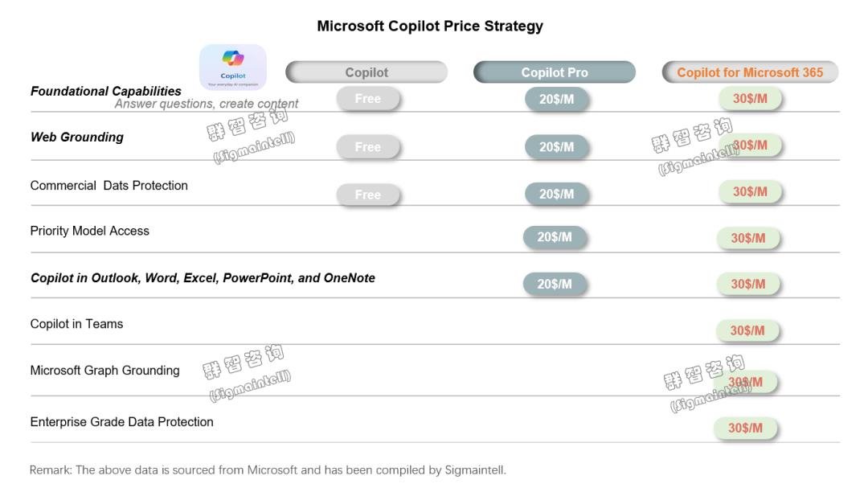
Task: Click the Sigmaintell remark footnote text
Action: click(268, 469)
